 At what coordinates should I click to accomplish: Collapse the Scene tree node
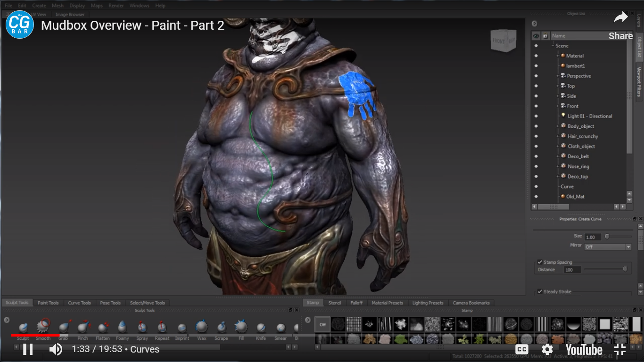pos(553,46)
